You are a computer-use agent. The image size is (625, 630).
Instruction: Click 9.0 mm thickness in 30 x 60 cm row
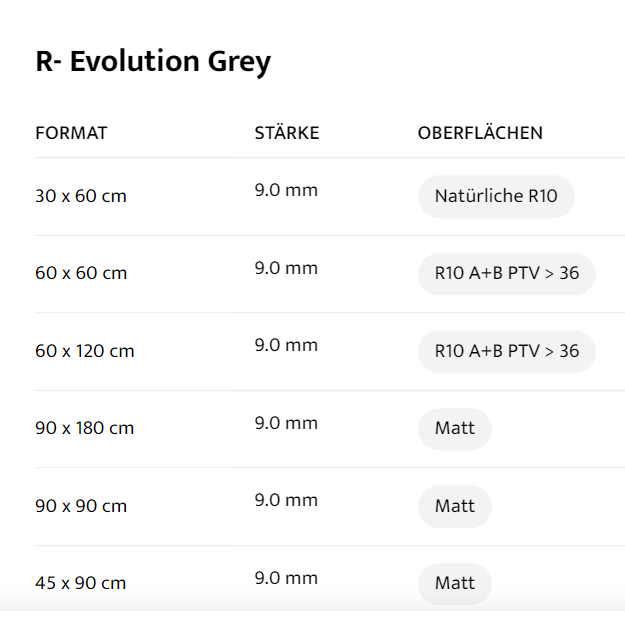pyautogui.click(x=286, y=190)
